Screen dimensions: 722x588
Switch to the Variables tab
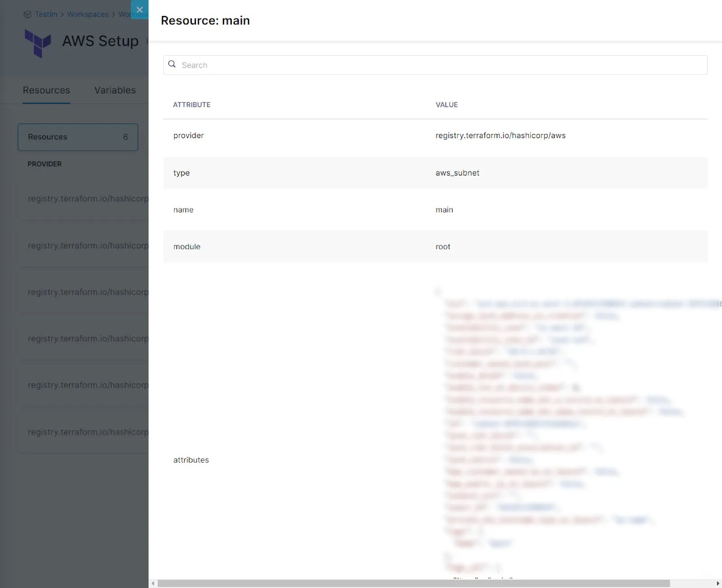(115, 90)
